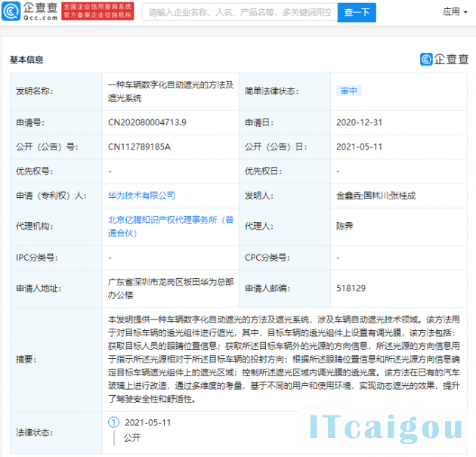
Task: Select applicant address 广东省深圳市龙岗区坂田华为总部办公楼
Action: coord(171,289)
